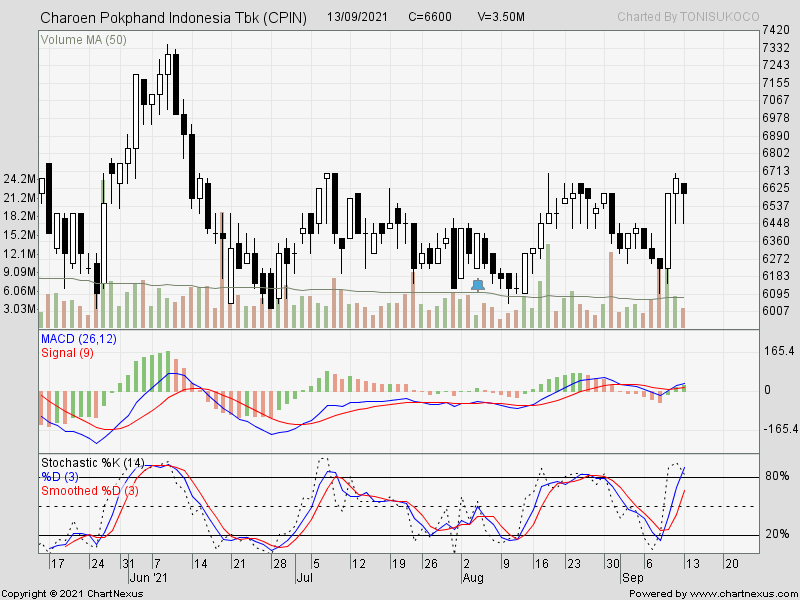
Task: Select the Sep month label on the axis
Action: click(634, 577)
